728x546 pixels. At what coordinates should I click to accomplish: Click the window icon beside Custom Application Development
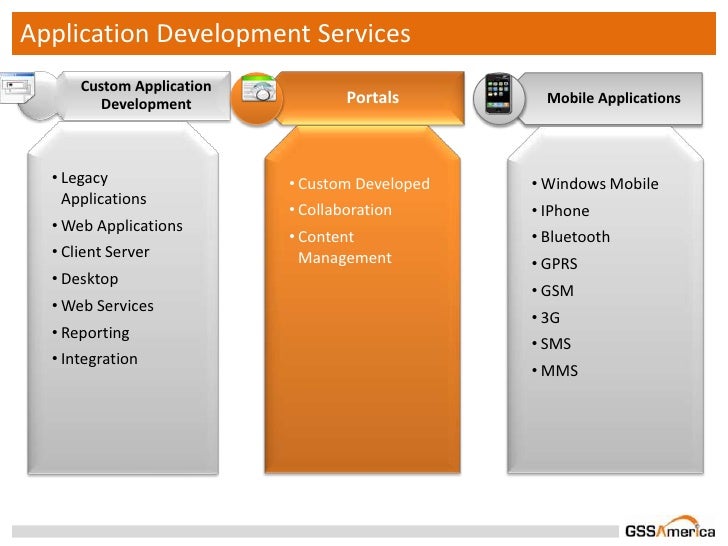(x=17, y=87)
